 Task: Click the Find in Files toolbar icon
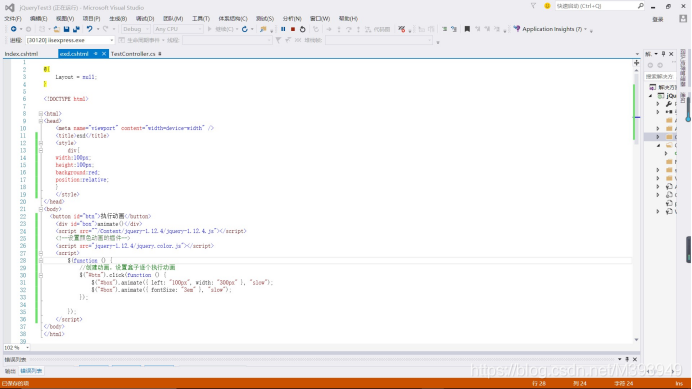[263, 29]
